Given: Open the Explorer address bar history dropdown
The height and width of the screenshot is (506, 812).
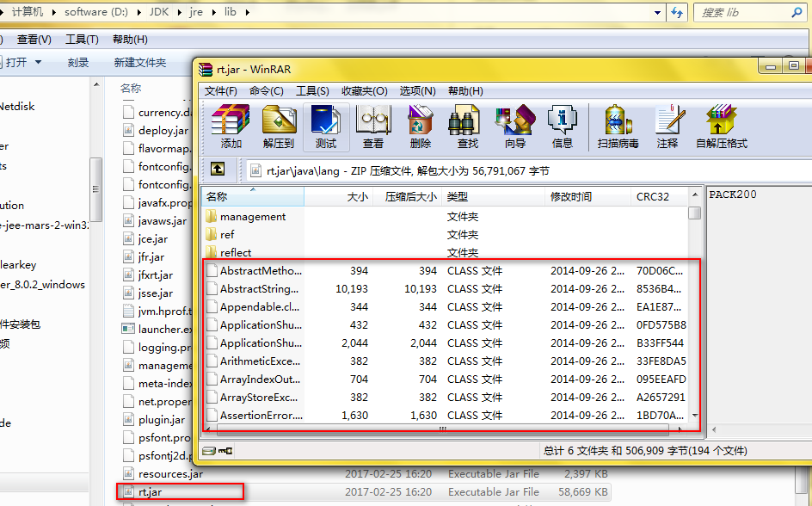Looking at the screenshot, I should pyautogui.click(x=658, y=12).
